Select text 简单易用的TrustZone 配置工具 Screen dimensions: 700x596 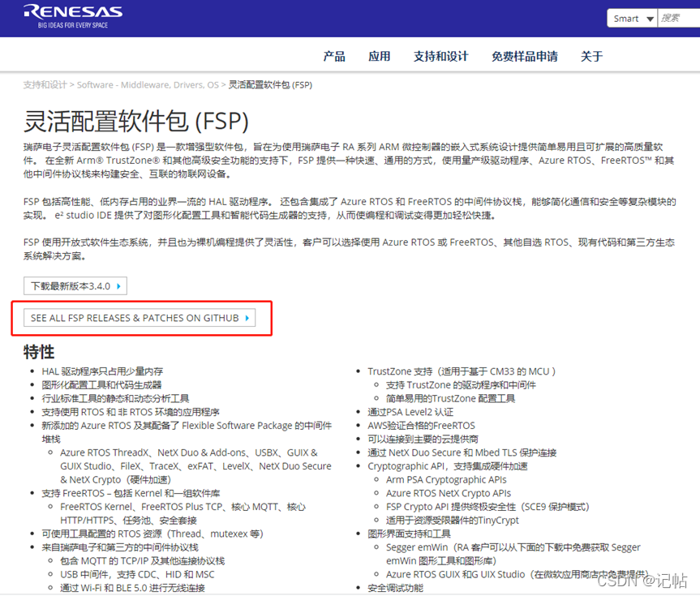tap(450, 398)
